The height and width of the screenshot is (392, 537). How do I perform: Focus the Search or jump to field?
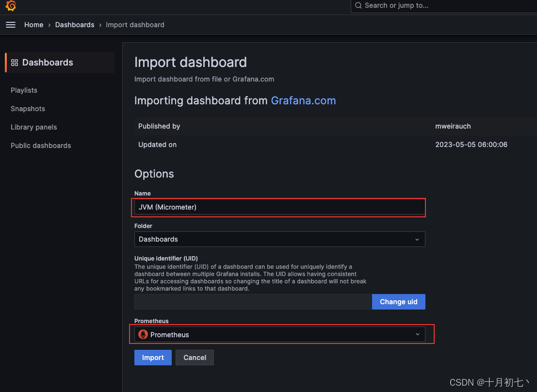tap(444, 5)
